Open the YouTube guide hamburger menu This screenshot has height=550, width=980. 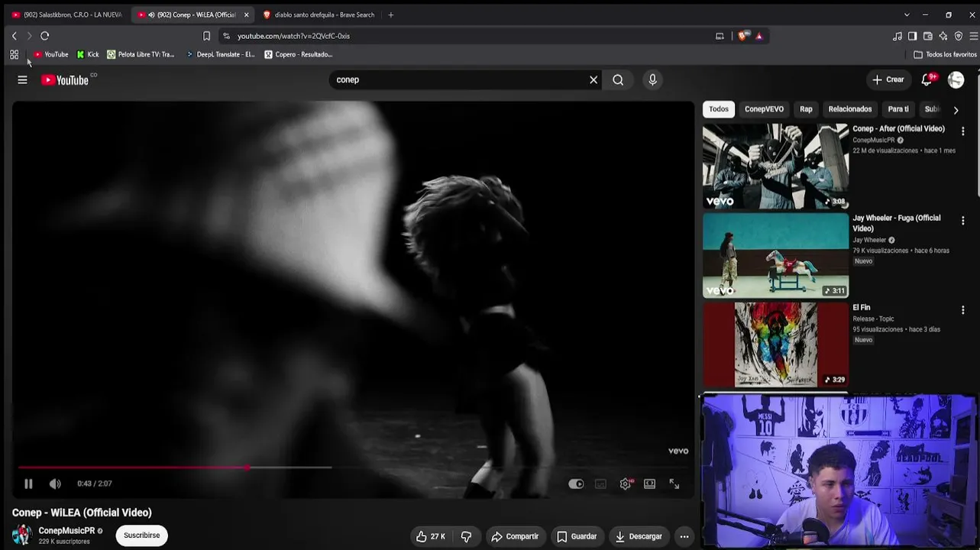(22, 79)
